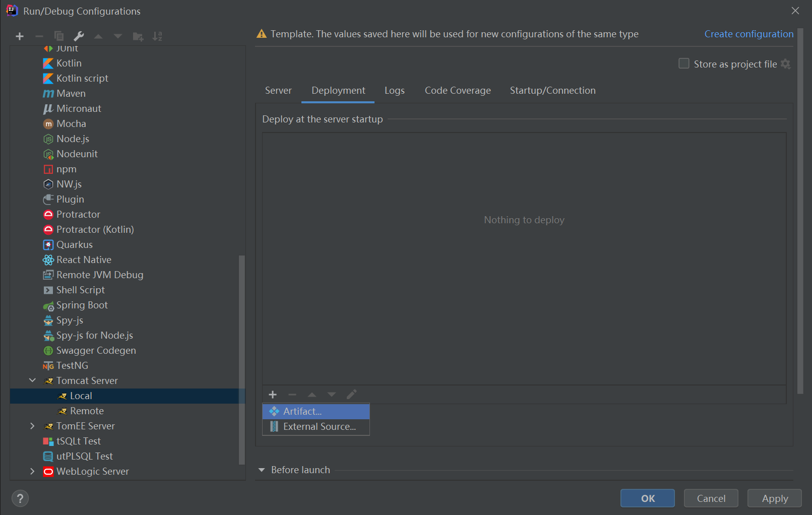The image size is (812, 515).
Task: Click the TestNG icon in the list
Action: point(48,366)
